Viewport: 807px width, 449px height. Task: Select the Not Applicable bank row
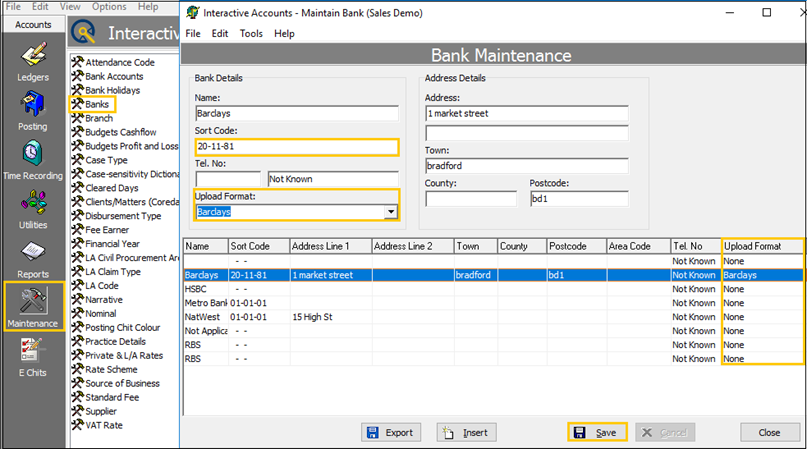[x=493, y=331]
